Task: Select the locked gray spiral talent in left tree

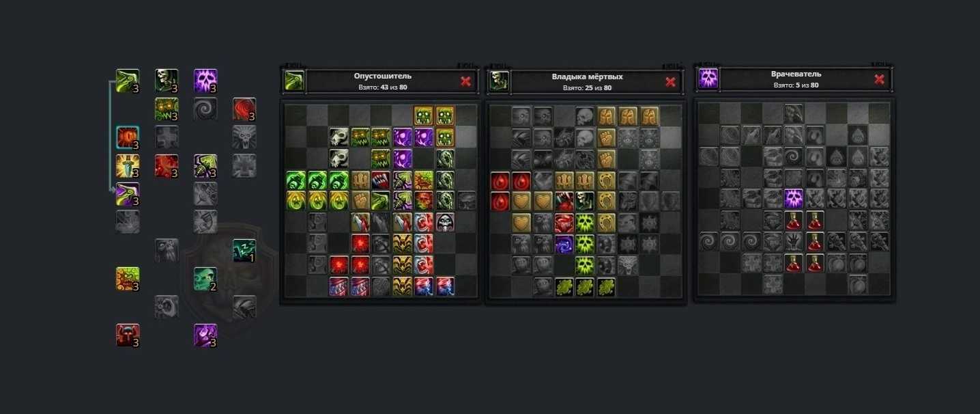Action: 205,109
